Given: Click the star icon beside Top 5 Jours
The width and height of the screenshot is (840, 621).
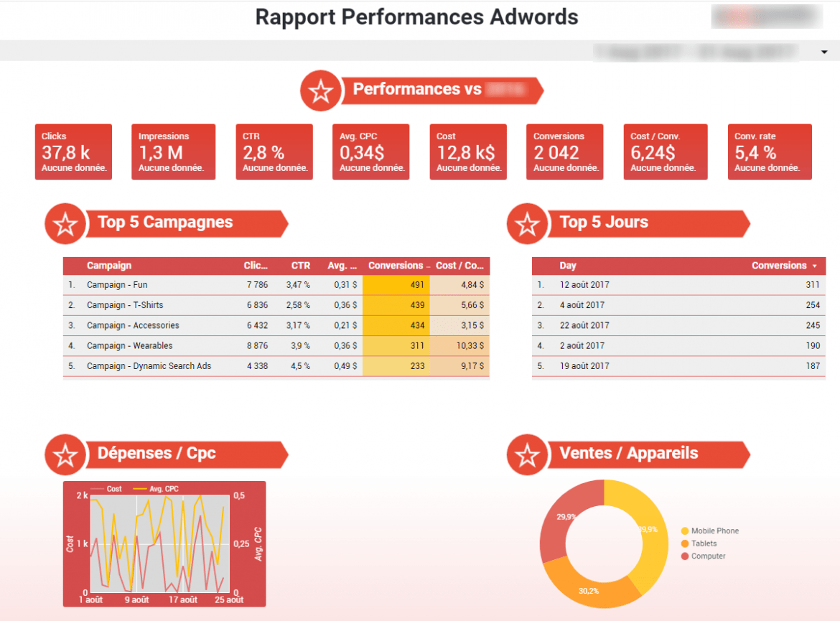Looking at the screenshot, I should 527,224.
